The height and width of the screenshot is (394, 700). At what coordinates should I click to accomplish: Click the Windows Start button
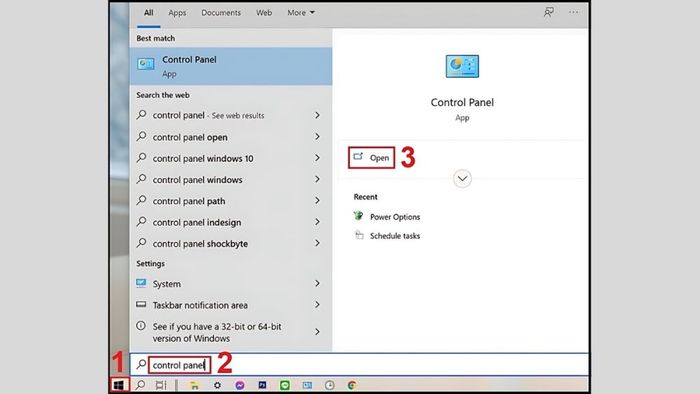pos(119,385)
